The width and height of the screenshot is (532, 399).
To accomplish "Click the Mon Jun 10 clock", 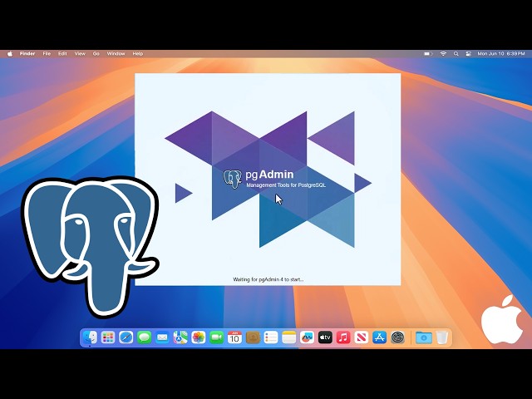I will 501,53.
